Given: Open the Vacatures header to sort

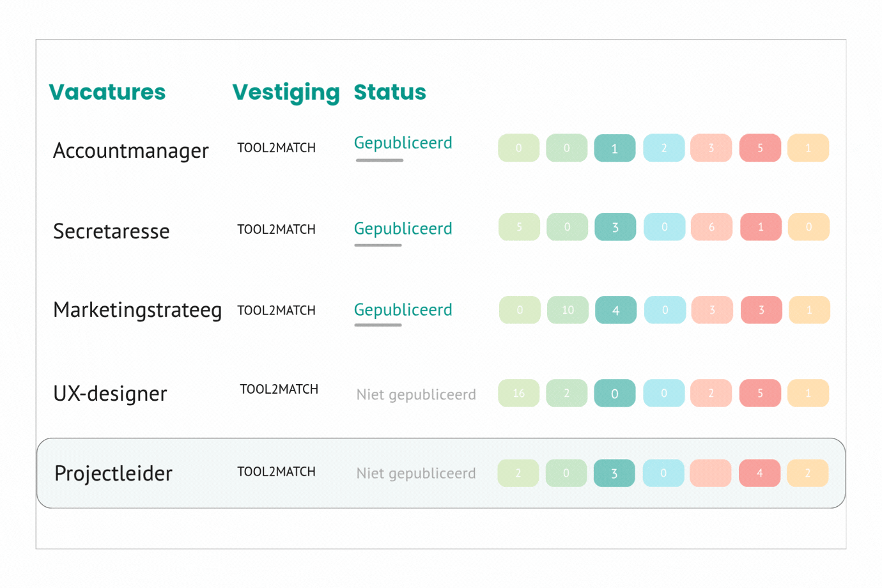Looking at the screenshot, I should click(107, 92).
